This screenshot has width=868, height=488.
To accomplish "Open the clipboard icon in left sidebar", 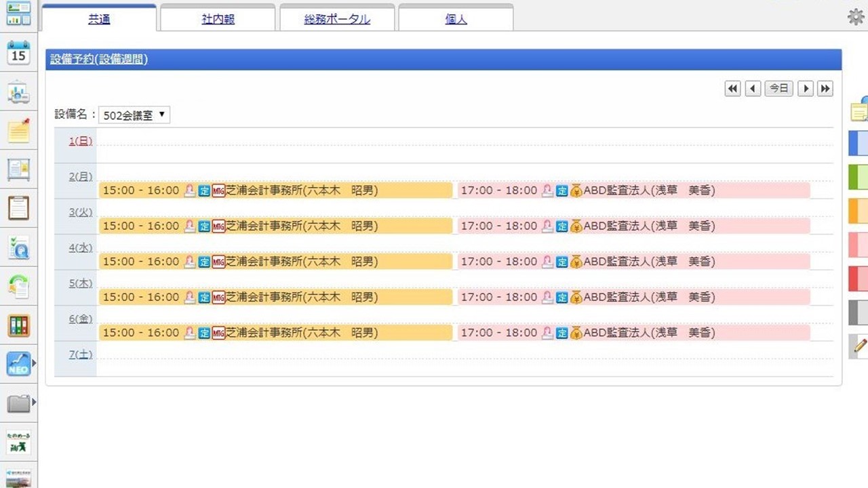I will tap(18, 207).
